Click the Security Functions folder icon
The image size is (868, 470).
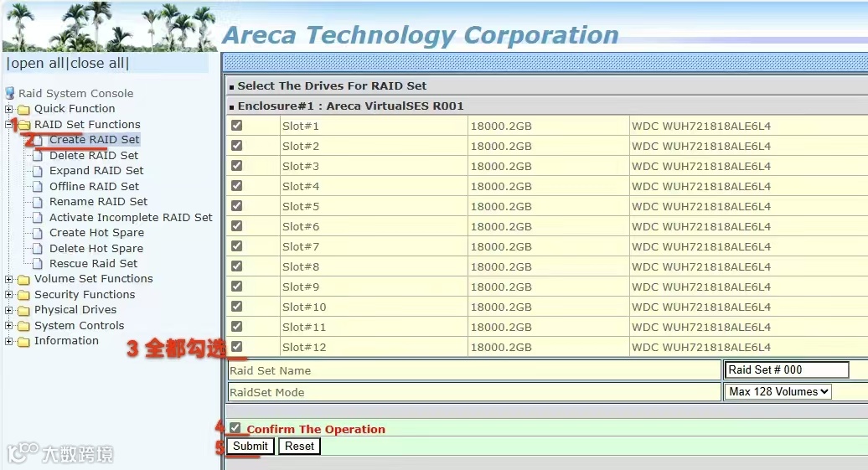point(23,295)
